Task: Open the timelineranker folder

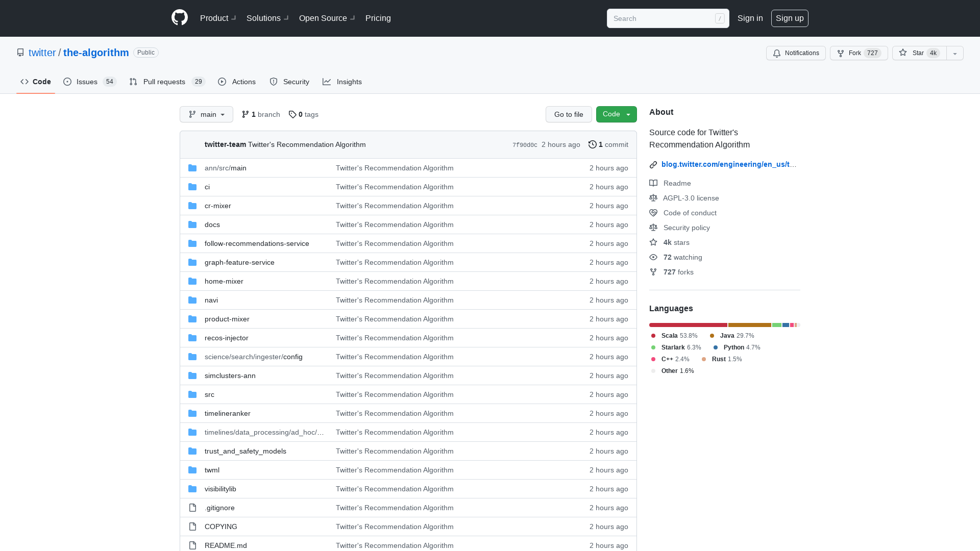Action: (x=228, y=413)
